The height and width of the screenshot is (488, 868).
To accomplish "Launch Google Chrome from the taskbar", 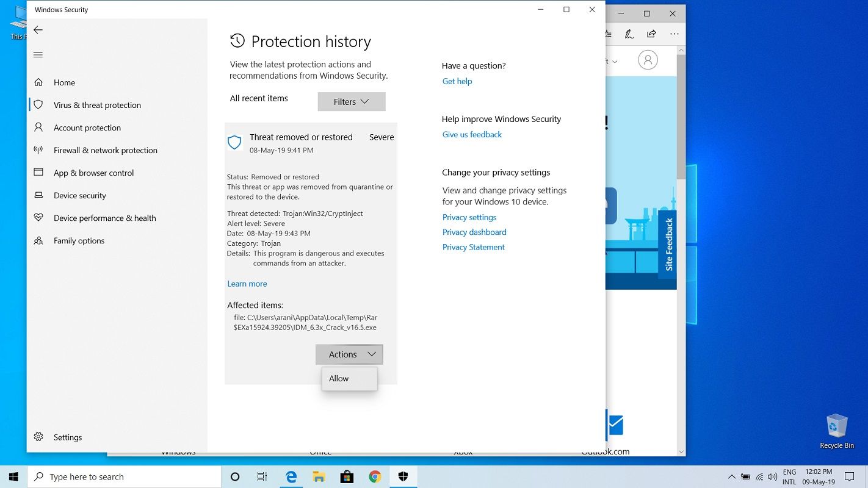I will tap(375, 476).
